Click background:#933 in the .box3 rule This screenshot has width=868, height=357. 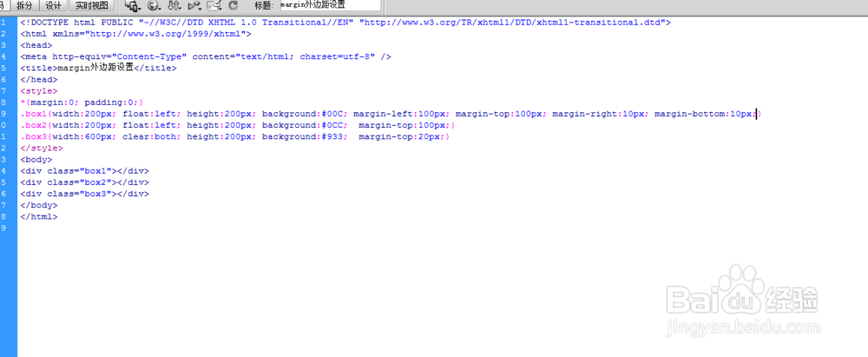(x=305, y=136)
